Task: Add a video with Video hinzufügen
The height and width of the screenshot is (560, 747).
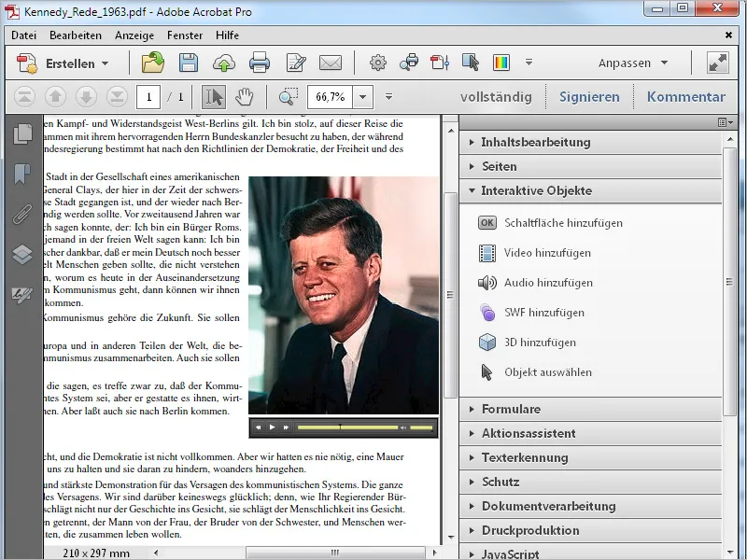Action: [x=540, y=253]
